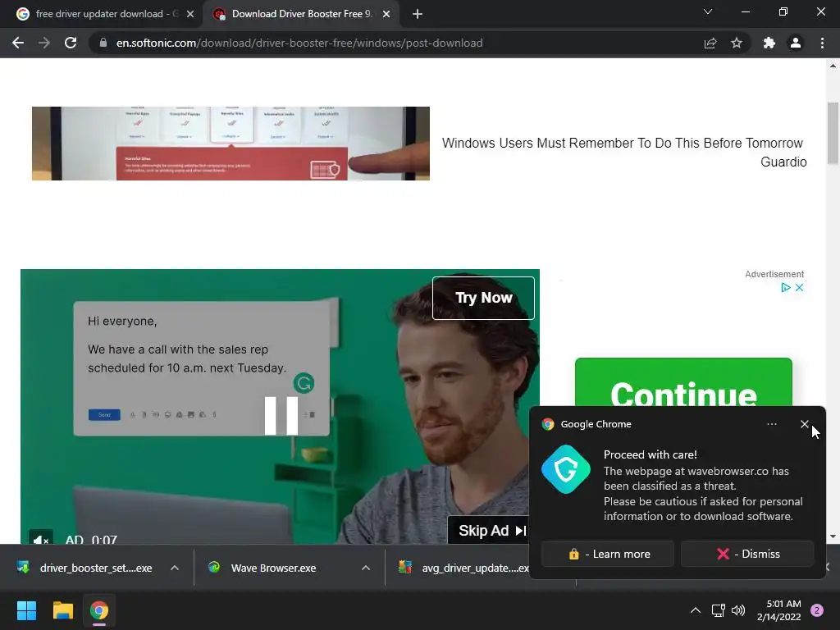Unmute the video ad speaker icon

[41, 538]
